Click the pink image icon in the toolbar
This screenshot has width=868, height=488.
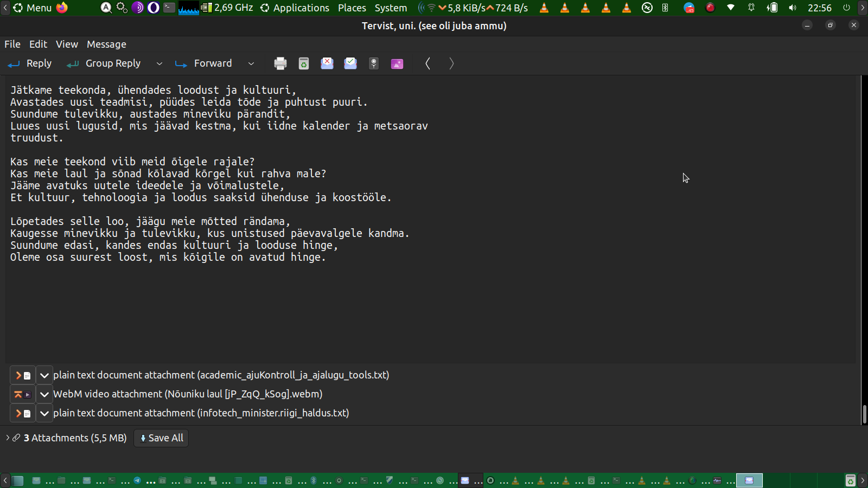(x=397, y=63)
